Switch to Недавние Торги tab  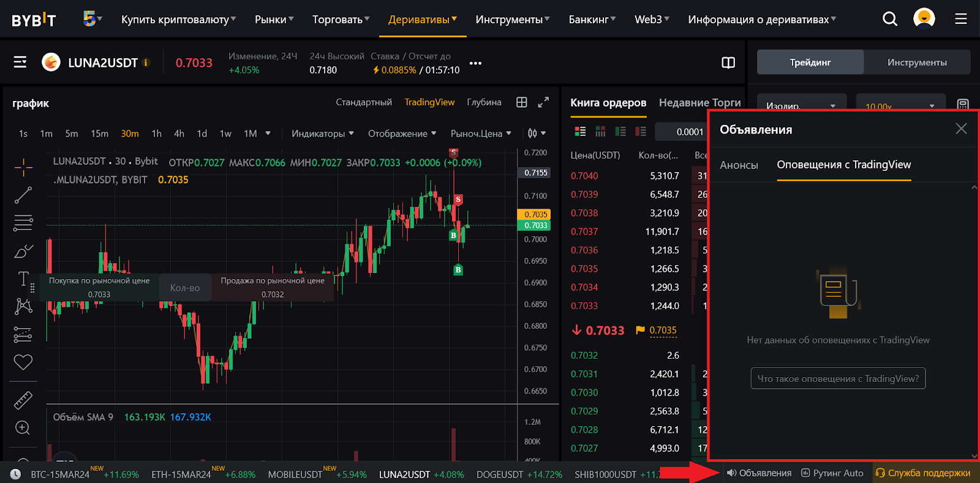coord(700,103)
